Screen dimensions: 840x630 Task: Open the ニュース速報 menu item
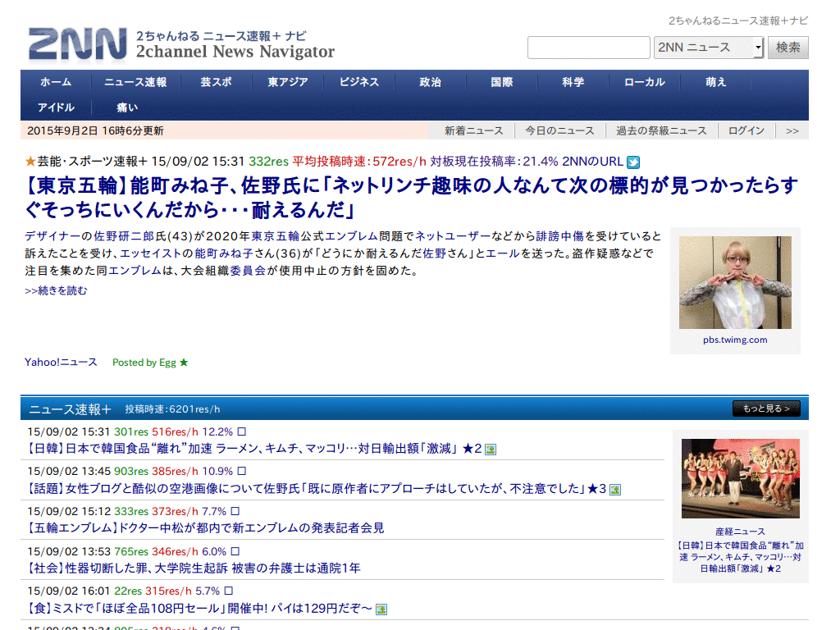135,82
